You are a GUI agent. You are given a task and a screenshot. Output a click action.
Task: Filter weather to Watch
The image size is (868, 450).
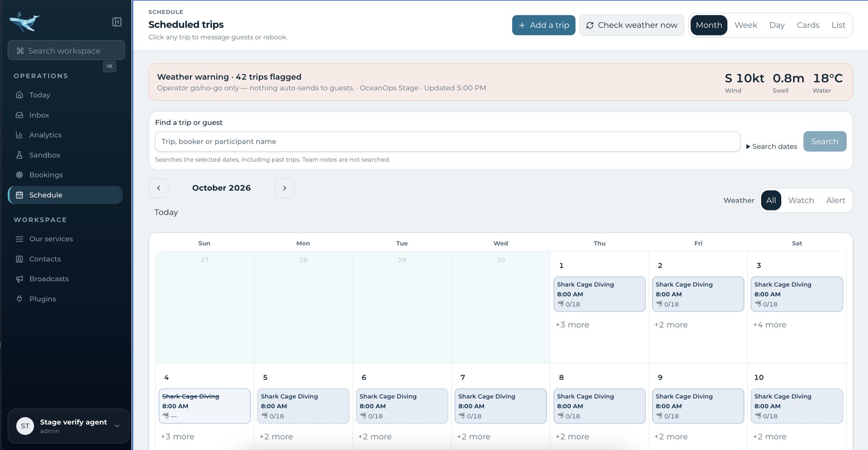coord(801,200)
